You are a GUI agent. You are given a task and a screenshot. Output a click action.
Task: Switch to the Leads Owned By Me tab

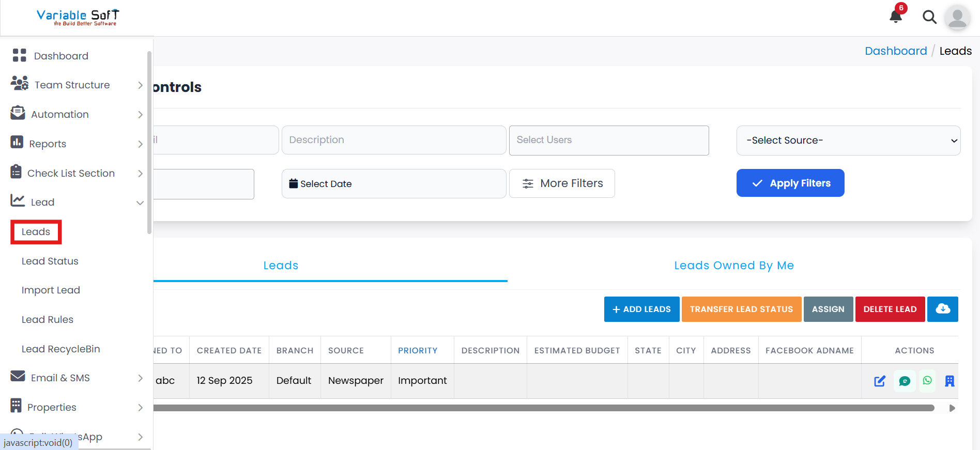[734, 266]
